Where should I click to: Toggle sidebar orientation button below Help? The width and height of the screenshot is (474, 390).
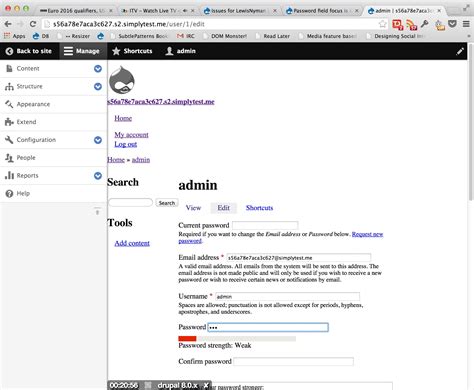[97, 211]
